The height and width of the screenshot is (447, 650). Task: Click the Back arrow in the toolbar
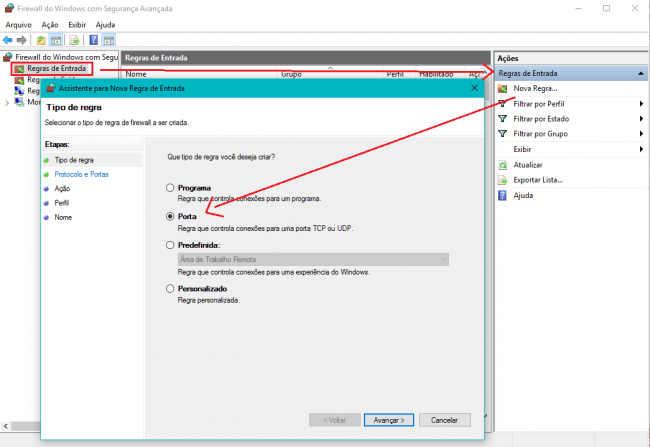[7, 40]
